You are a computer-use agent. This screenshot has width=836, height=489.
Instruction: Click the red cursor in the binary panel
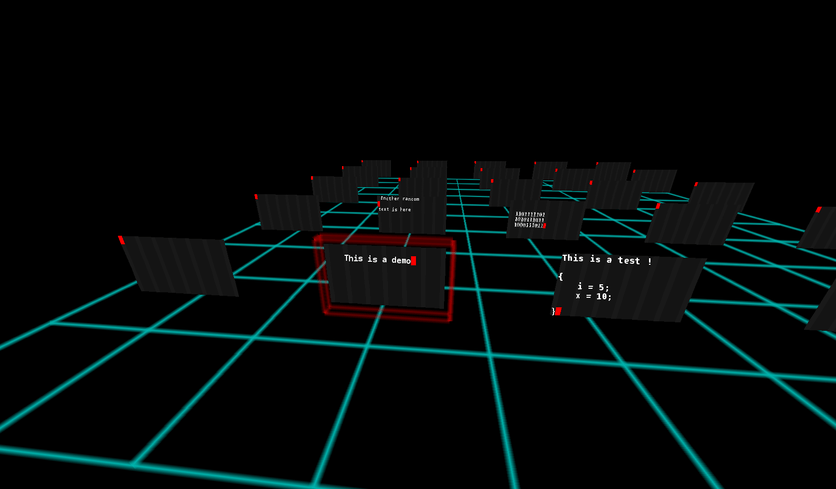(x=543, y=226)
